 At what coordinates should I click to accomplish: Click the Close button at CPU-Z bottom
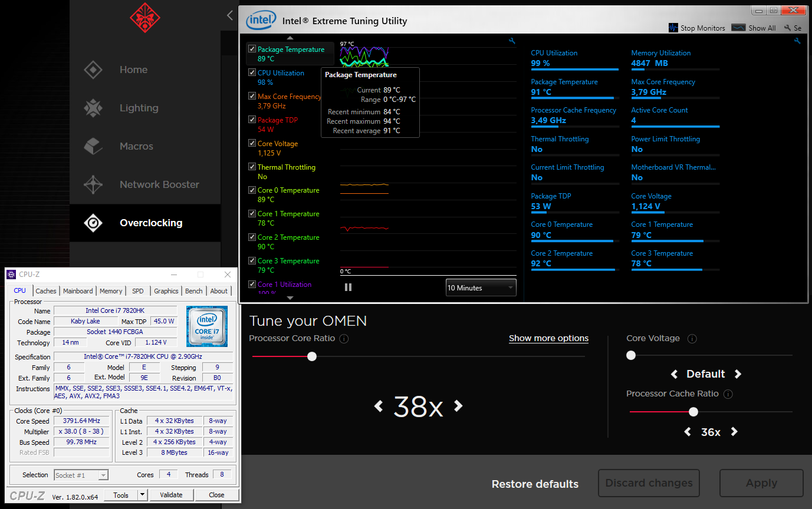pos(217,495)
